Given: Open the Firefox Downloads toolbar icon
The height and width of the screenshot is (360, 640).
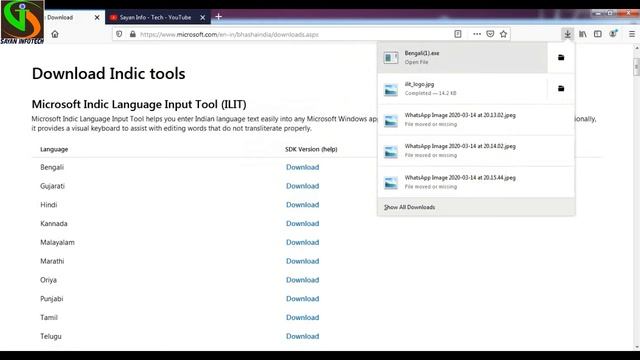Looking at the screenshot, I should pyautogui.click(x=567, y=34).
